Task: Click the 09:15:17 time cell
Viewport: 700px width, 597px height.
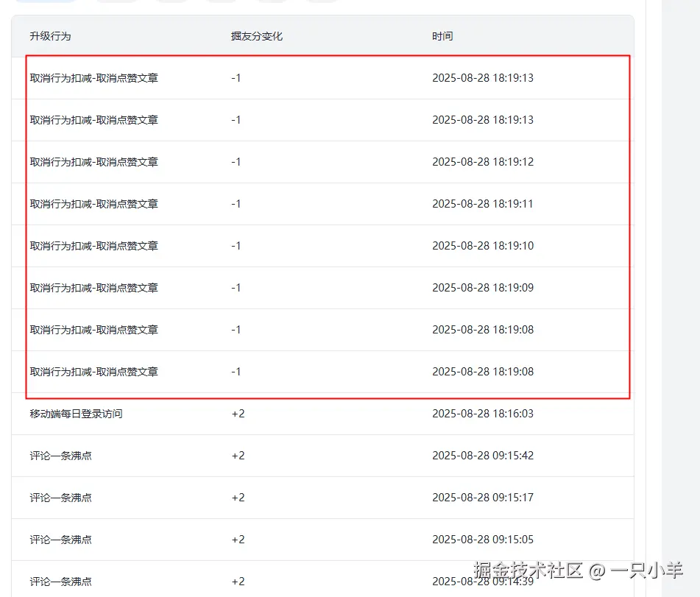Action: (x=482, y=498)
